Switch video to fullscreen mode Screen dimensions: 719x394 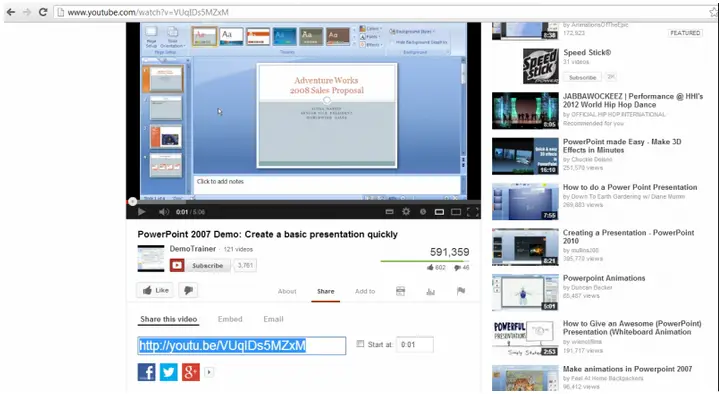point(473,211)
